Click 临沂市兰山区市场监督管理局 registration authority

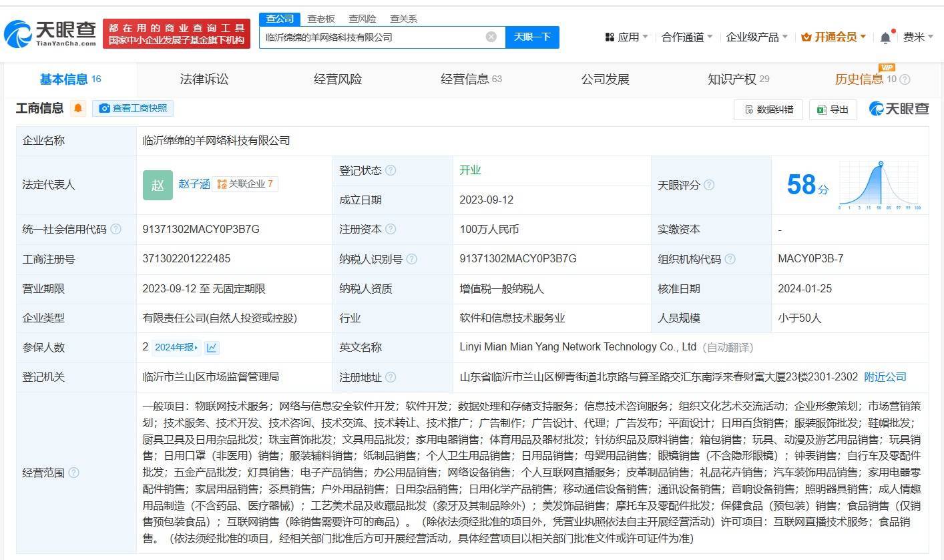click(x=210, y=377)
